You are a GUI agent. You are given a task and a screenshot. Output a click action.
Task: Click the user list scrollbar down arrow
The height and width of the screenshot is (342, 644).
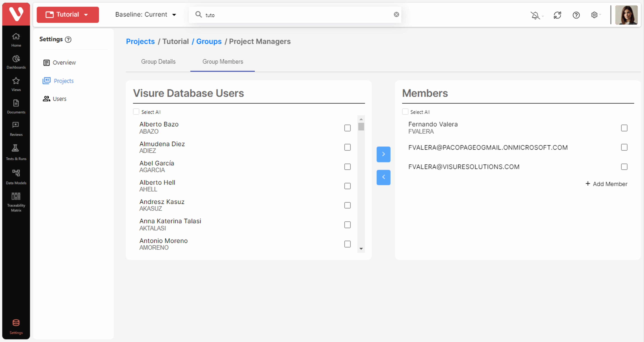pyautogui.click(x=361, y=248)
